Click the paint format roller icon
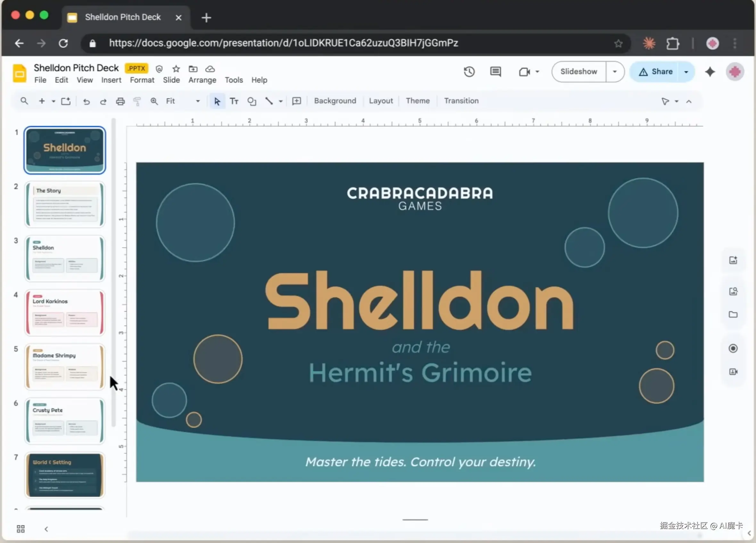This screenshot has height=543, width=756. point(137,101)
